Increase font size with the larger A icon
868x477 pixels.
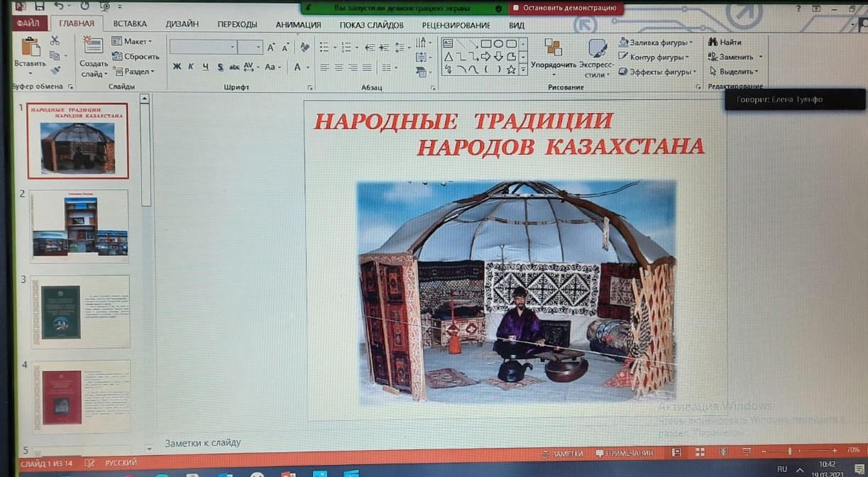tap(271, 48)
